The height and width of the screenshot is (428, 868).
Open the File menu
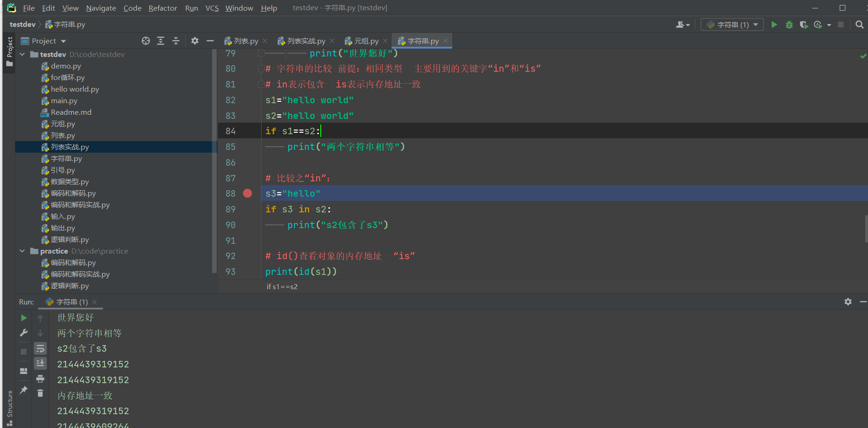pos(29,8)
